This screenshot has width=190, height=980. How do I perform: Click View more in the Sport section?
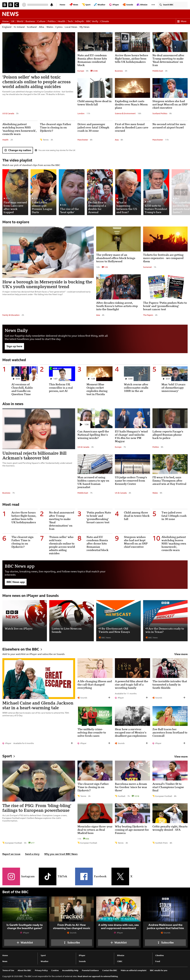(181, 757)
